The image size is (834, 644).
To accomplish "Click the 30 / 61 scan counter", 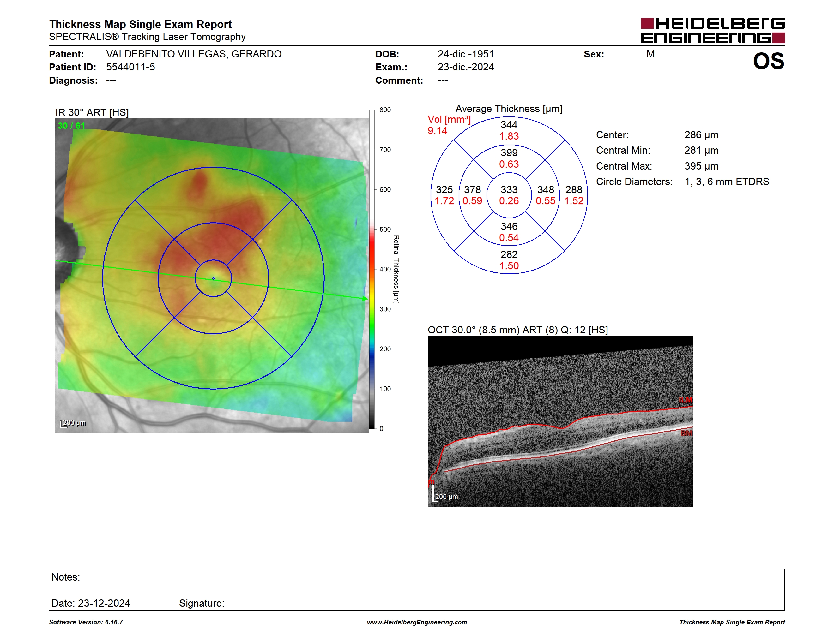I will [71, 126].
